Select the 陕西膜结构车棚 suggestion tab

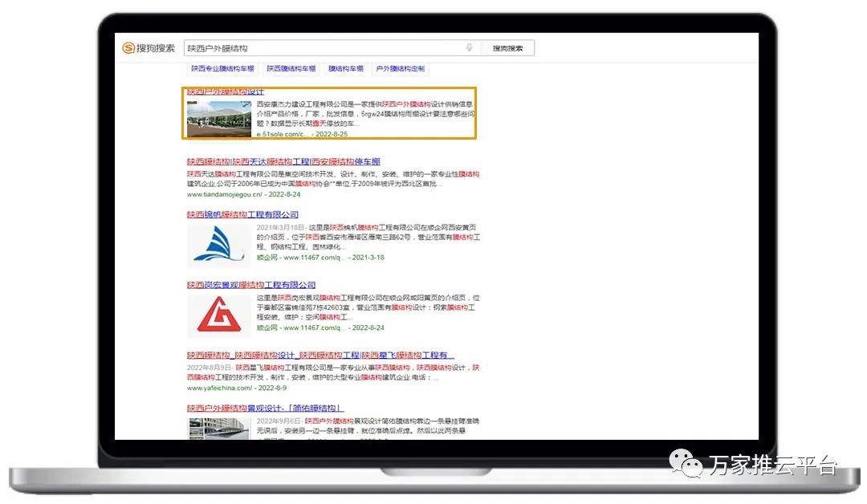pyautogui.click(x=291, y=69)
